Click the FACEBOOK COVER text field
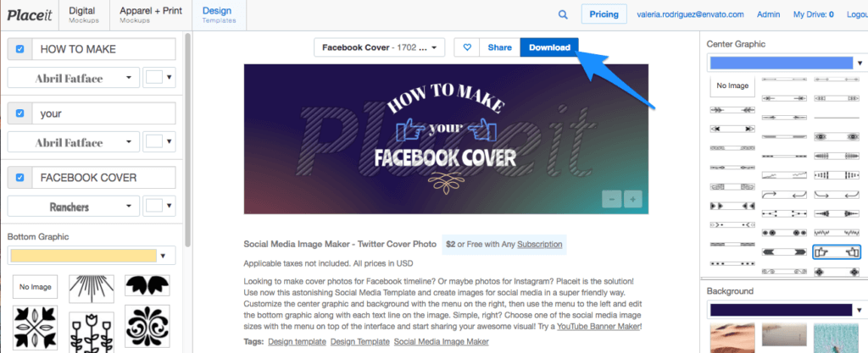This screenshot has width=868, height=353. [103, 178]
